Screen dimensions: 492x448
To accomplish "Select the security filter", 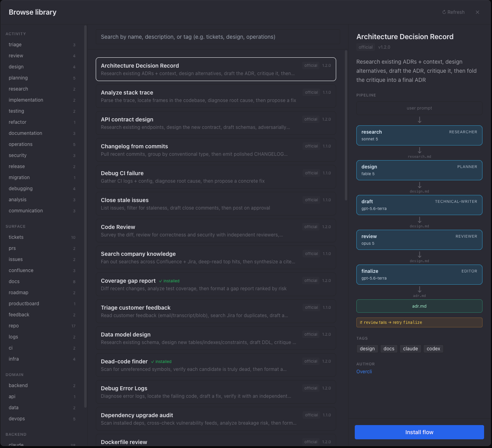I will pyautogui.click(x=42, y=155).
